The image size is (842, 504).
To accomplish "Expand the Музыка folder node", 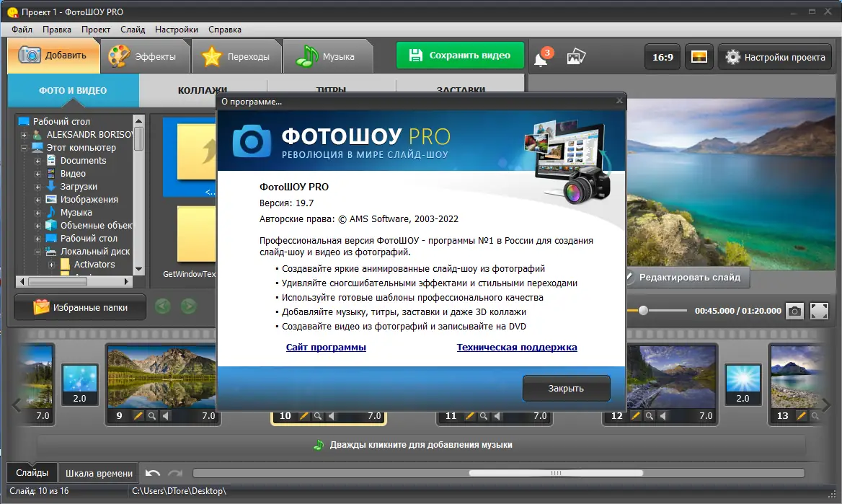I will pos(37,213).
